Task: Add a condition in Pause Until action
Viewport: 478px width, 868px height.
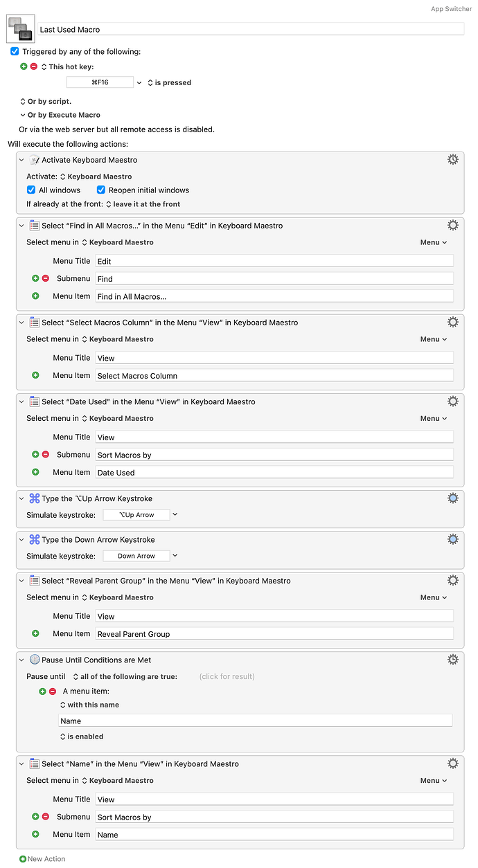Action: pos(42,691)
